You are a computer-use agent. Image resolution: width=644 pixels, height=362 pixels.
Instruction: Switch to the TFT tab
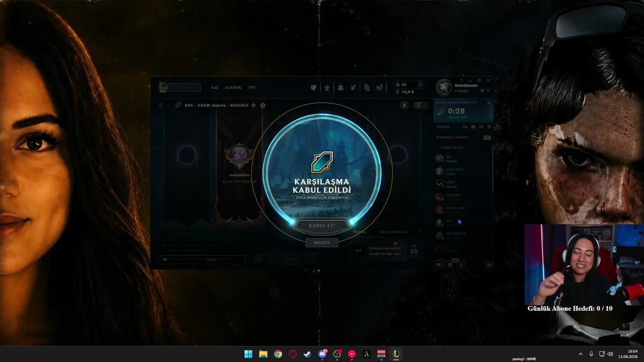252,87
